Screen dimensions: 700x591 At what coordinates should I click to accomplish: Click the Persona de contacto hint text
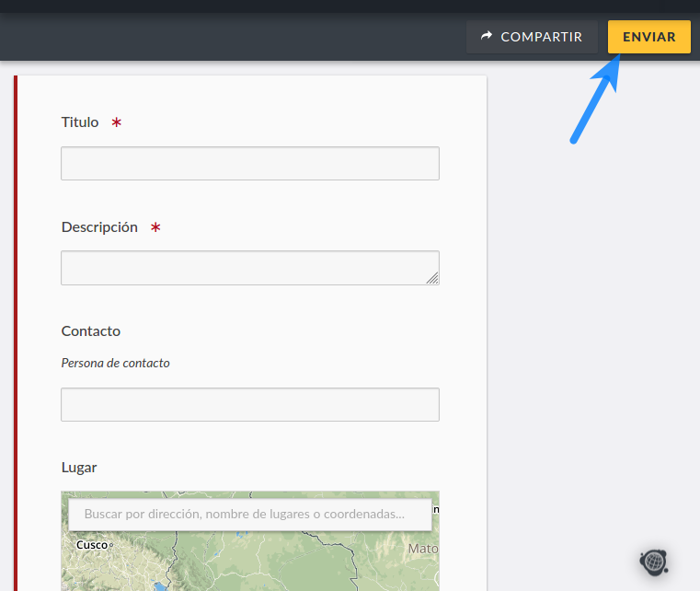pos(116,364)
